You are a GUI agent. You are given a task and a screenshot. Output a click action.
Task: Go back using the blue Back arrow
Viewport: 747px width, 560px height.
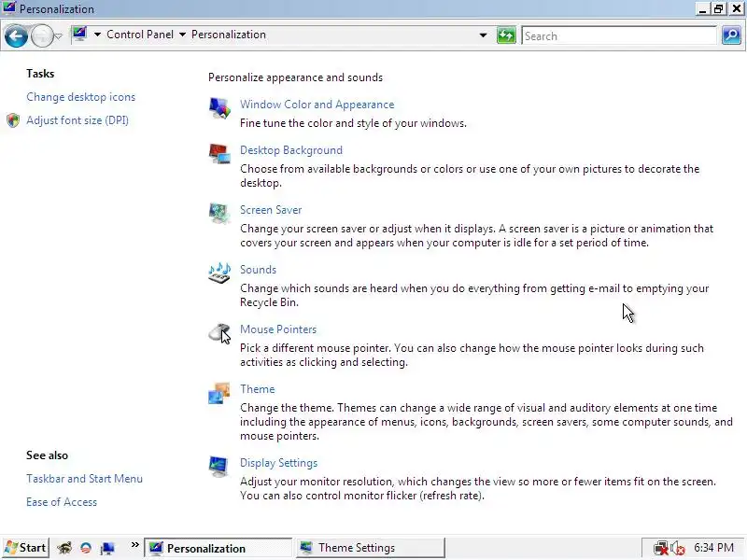(16, 36)
